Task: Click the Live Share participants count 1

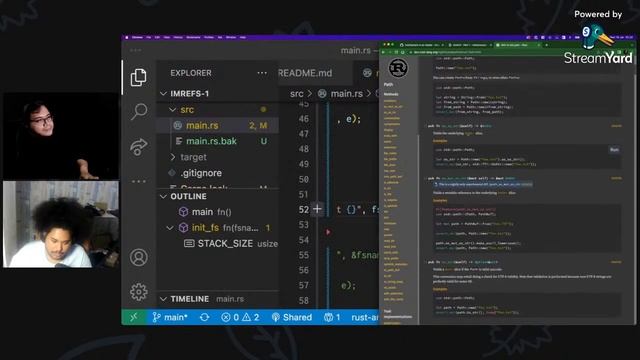Action: tap(332, 317)
